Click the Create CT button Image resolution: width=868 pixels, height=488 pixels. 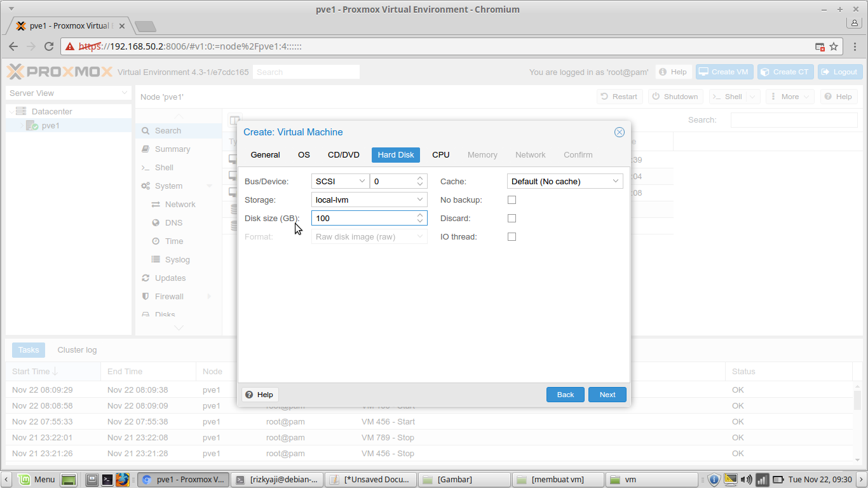(785, 72)
